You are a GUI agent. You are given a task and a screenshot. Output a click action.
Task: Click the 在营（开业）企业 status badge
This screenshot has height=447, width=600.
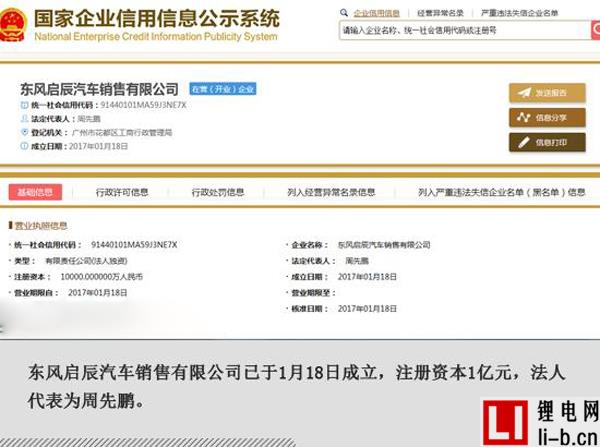tap(223, 89)
